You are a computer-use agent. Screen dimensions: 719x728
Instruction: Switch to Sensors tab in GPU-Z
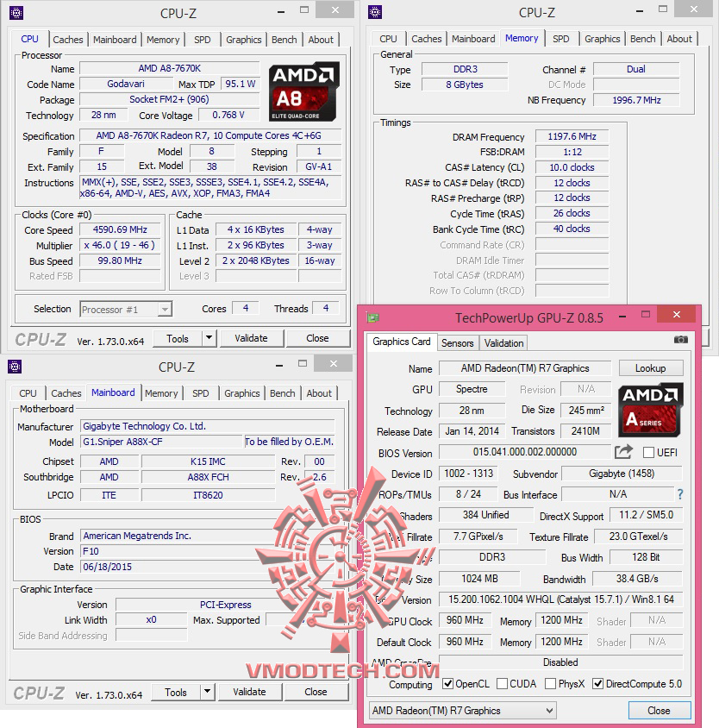(x=457, y=343)
